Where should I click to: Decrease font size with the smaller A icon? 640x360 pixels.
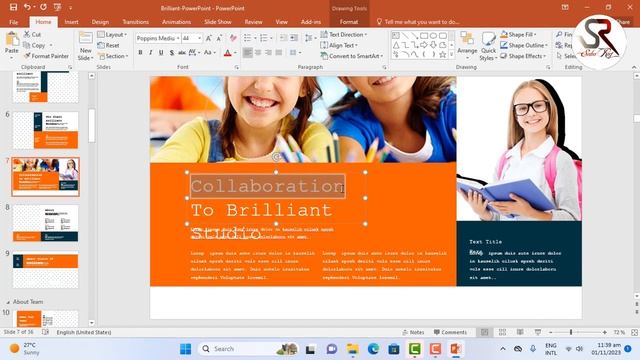(219, 38)
